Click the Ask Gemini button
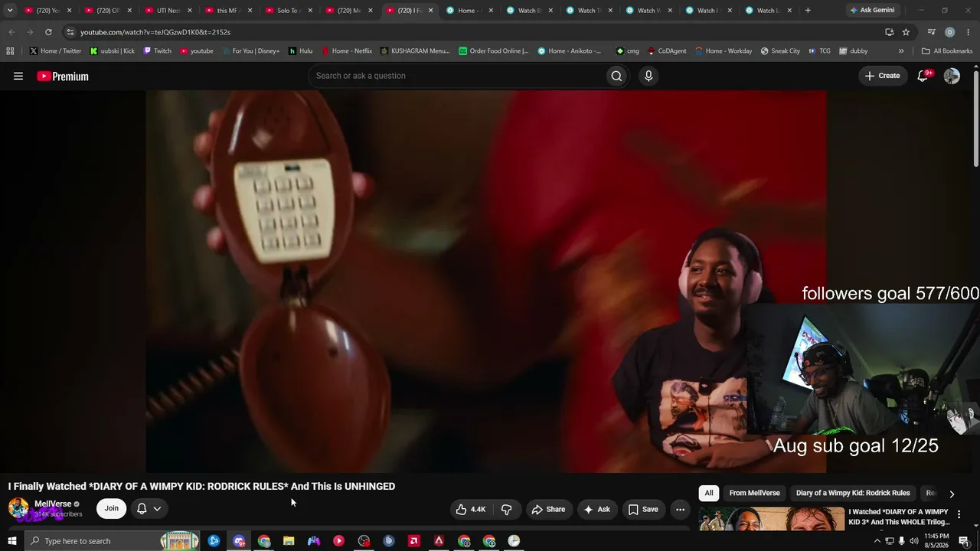Viewport: 980px width, 551px height. click(872, 11)
